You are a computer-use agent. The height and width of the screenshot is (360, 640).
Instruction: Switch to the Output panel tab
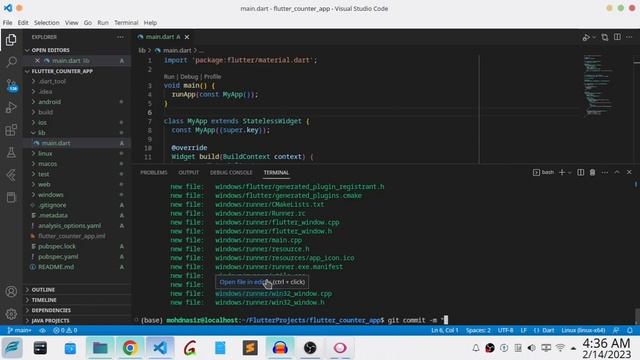[189, 173]
